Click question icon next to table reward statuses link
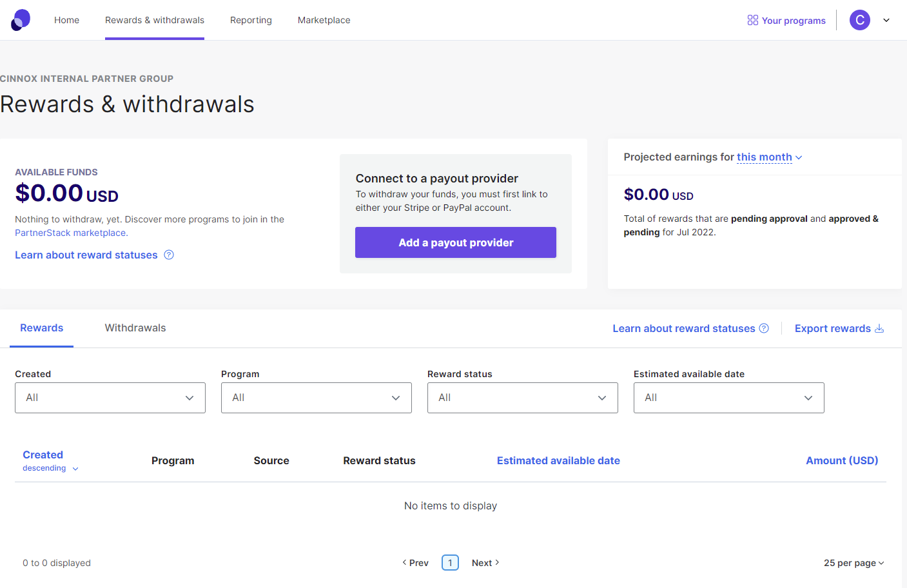This screenshot has width=907, height=588. point(764,328)
